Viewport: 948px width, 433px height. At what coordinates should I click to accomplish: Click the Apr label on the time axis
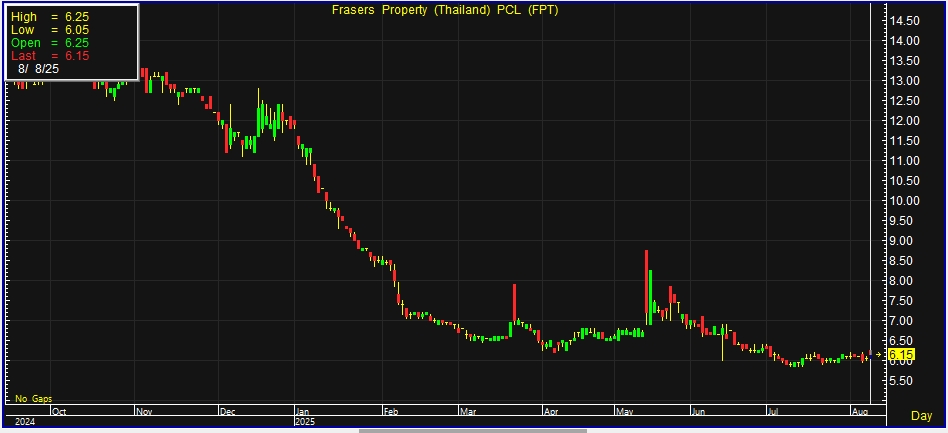coord(551,412)
